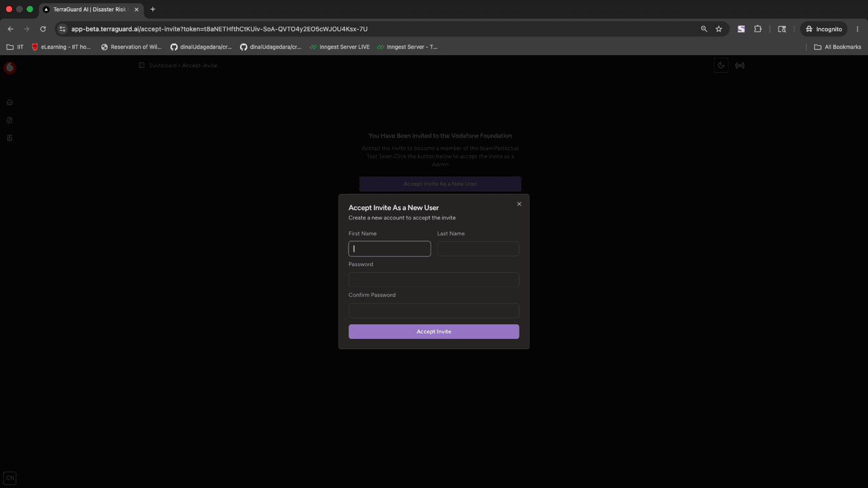868x488 pixels.
Task: Click the dimmed Accept Invite As a New User button
Action: coord(440,184)
